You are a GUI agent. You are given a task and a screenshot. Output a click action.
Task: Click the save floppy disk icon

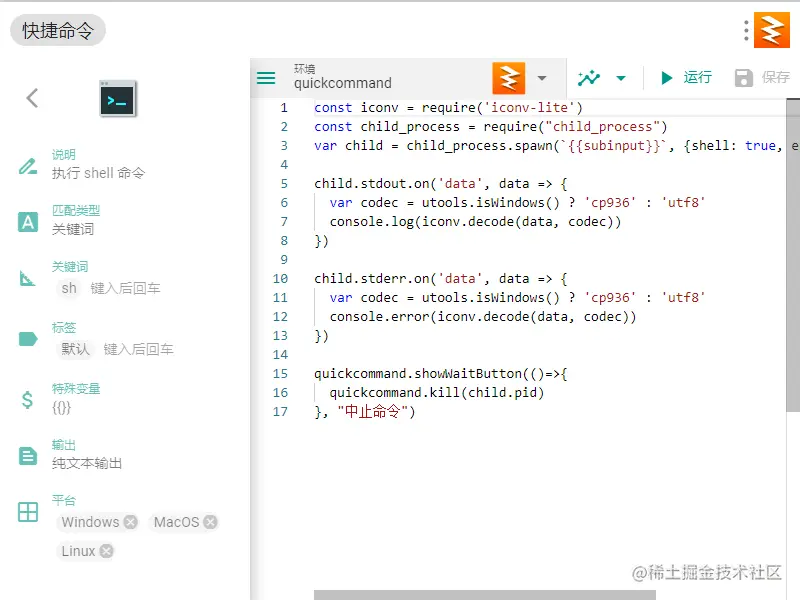(x=744, y=78)
